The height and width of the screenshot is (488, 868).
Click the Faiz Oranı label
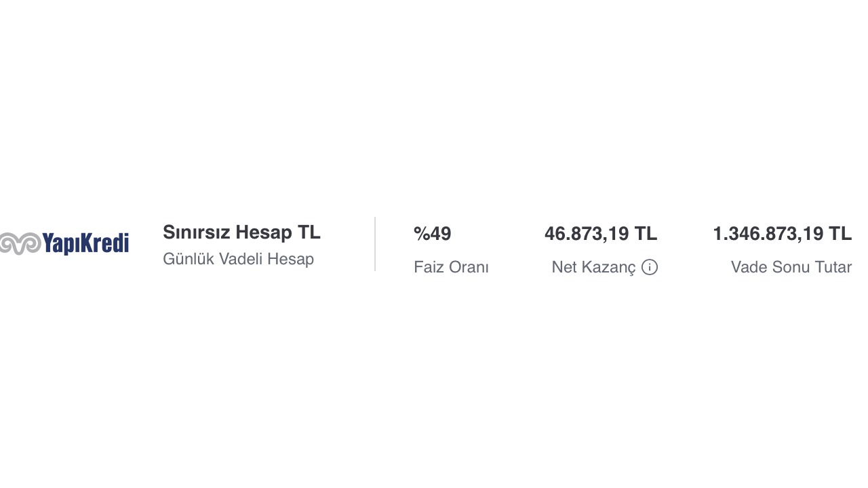[x=451, y=267]
